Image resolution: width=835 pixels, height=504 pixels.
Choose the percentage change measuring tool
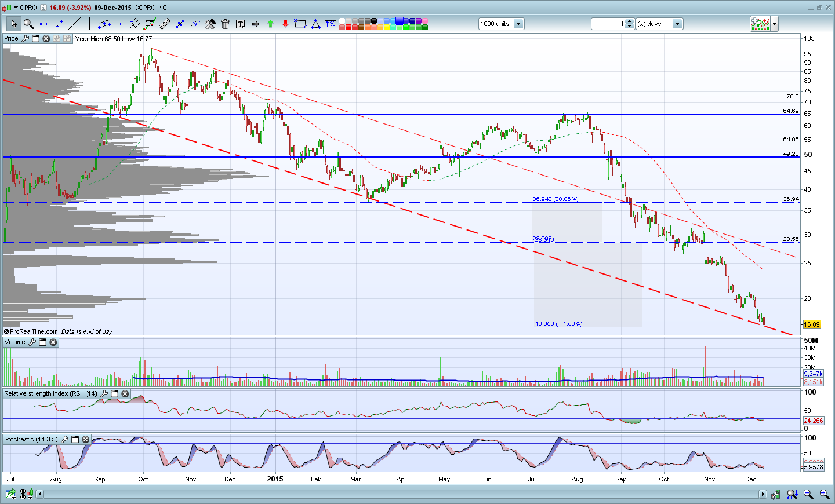pyautogui.click(x=331, y=24)
